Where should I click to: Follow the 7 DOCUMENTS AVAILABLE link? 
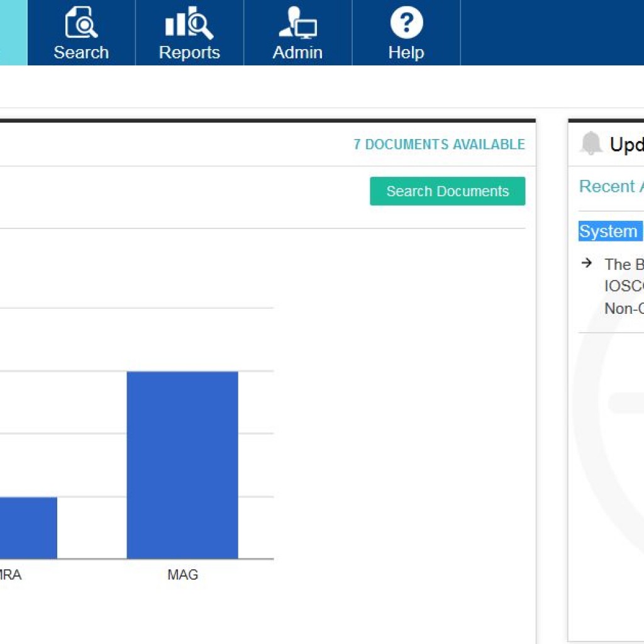(439, 145)
